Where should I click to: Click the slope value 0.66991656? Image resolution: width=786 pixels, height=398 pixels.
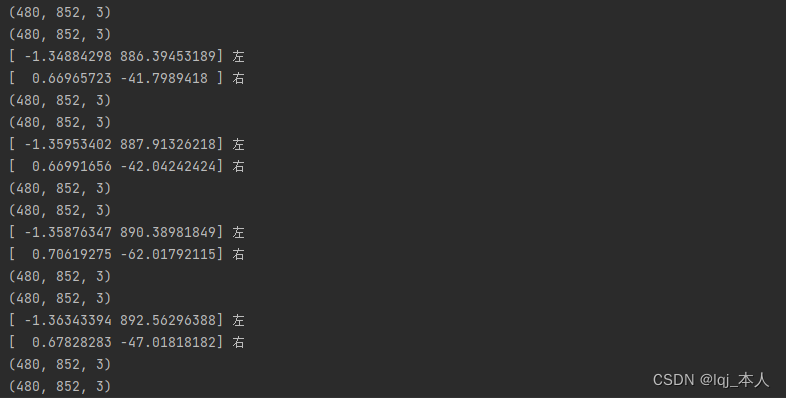click(72, 166)
